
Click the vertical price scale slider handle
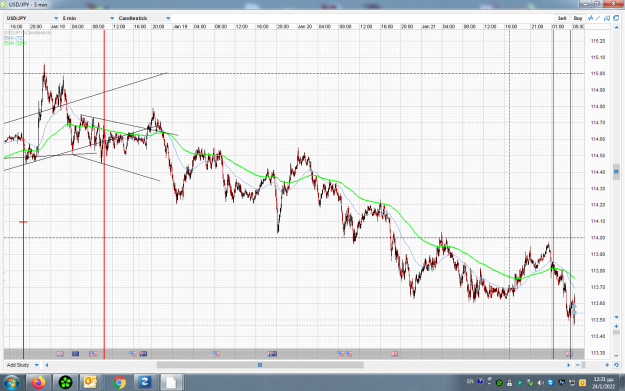coord(616,171)
